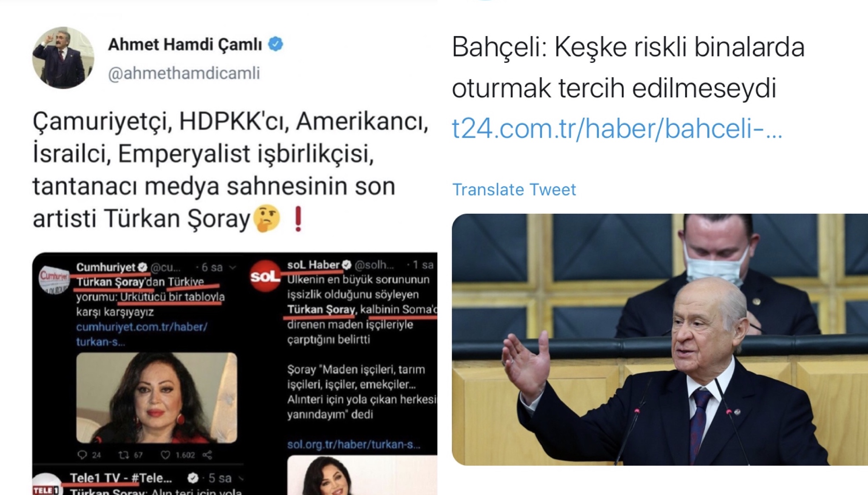Click the red soL Haber logo

(x=265, y=276)
